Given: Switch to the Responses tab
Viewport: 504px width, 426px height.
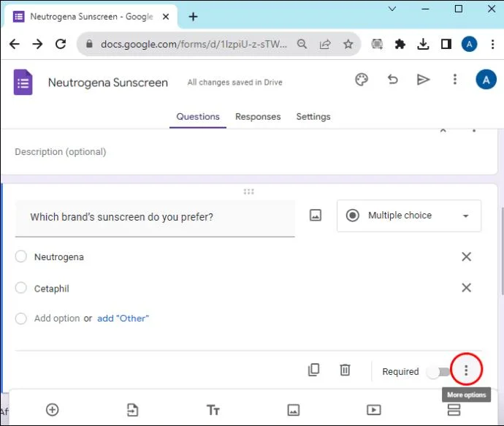Looking at the screenshot, I should coord(258,116).
